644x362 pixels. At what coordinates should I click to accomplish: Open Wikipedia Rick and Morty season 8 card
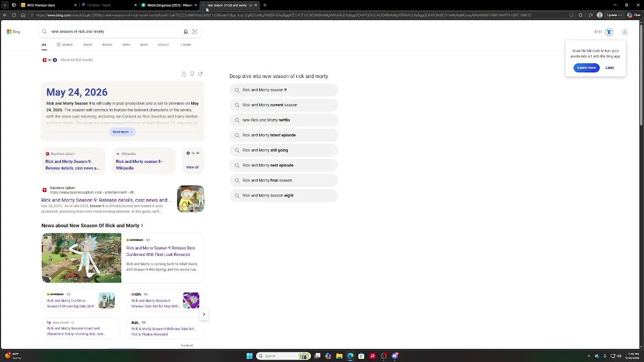[143, 161]
